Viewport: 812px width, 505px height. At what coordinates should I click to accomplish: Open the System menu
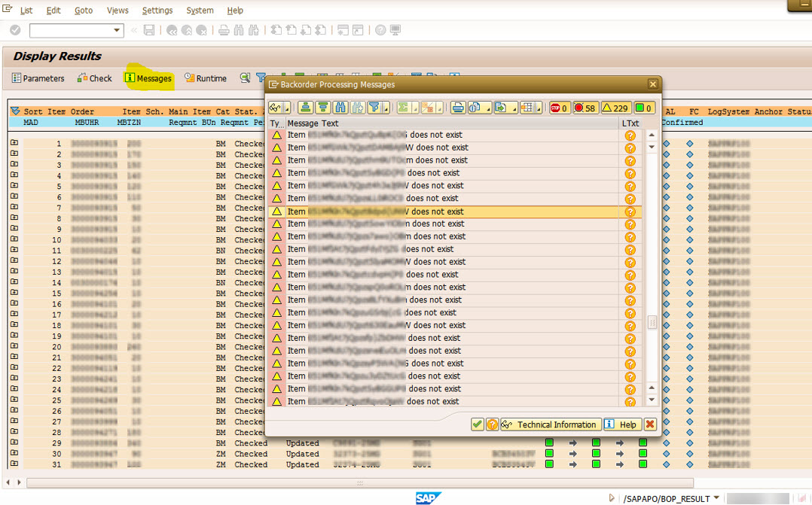200,11
